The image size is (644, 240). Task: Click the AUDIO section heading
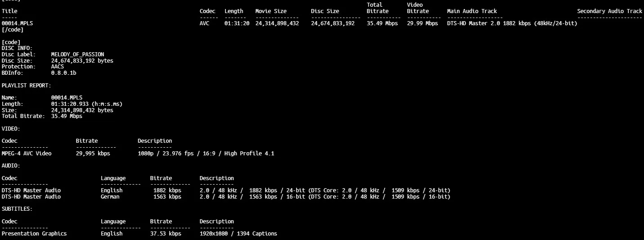point(11,166)
